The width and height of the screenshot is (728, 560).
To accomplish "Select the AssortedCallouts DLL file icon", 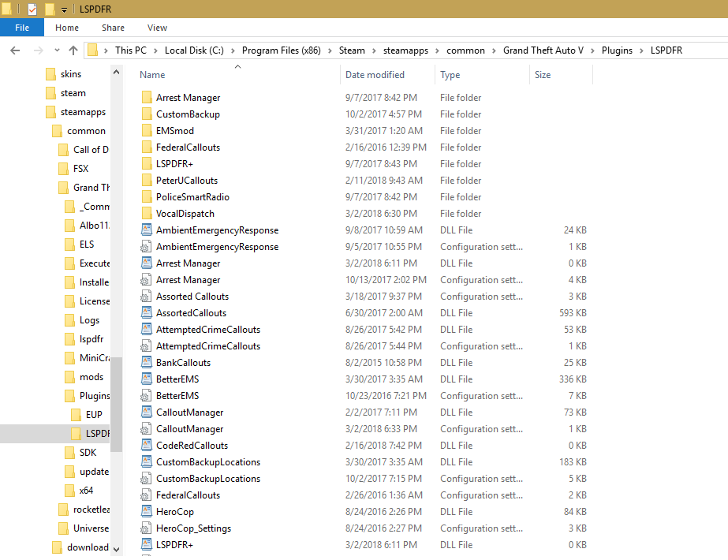I will [x=146, y=312].
